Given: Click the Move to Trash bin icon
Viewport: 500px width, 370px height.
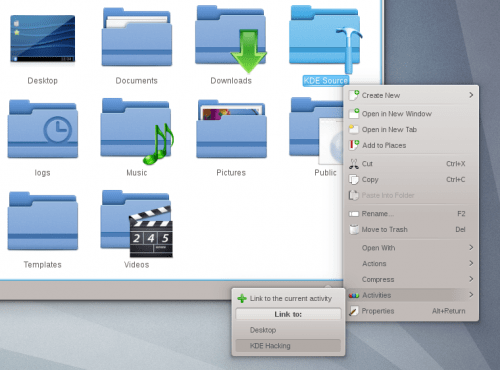Looking at the screenshot, I should point(354,229).
